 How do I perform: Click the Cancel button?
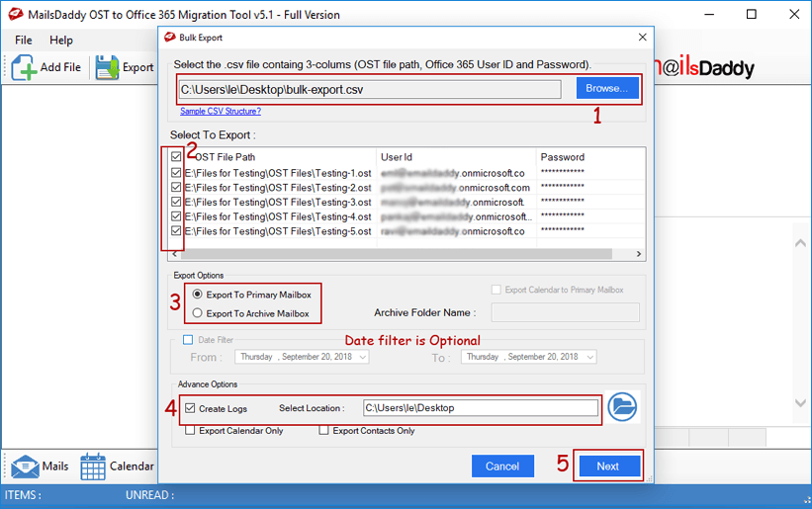point(502,467)
